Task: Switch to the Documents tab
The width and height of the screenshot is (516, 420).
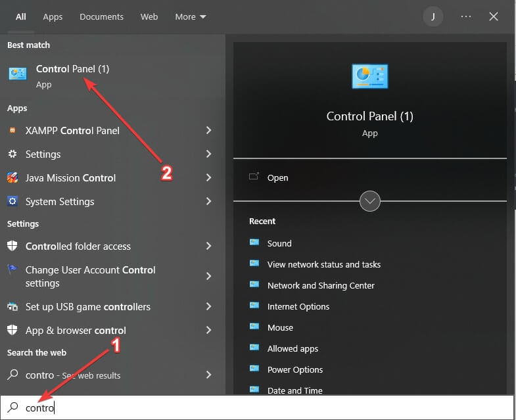Action: tap(101, 17)
